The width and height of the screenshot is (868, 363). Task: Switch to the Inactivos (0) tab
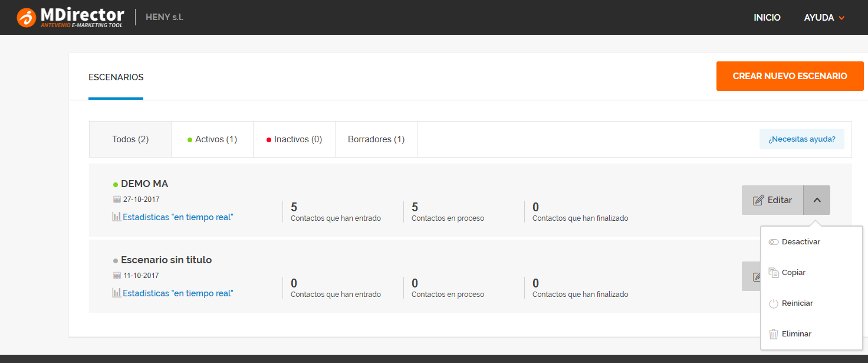[294, 139]
